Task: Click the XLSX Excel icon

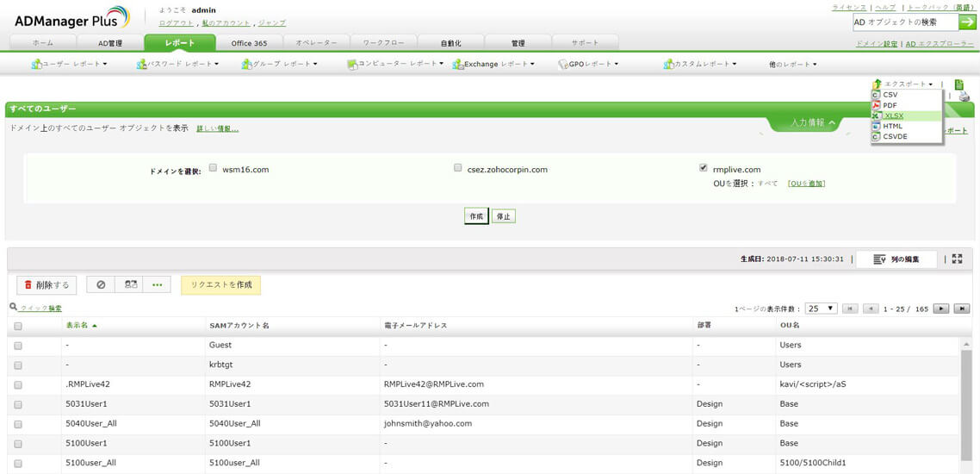Action: (877, 115)
